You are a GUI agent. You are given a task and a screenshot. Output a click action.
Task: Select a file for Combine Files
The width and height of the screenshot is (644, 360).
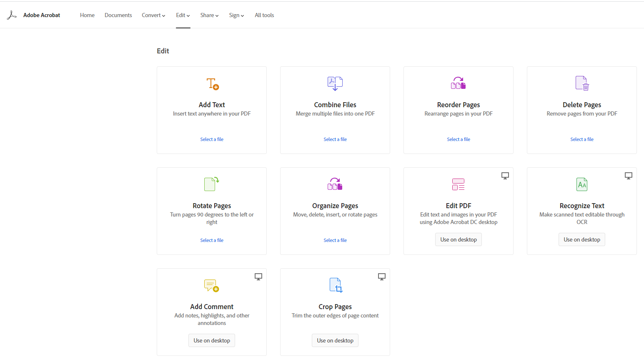click(x=335, y=139)
